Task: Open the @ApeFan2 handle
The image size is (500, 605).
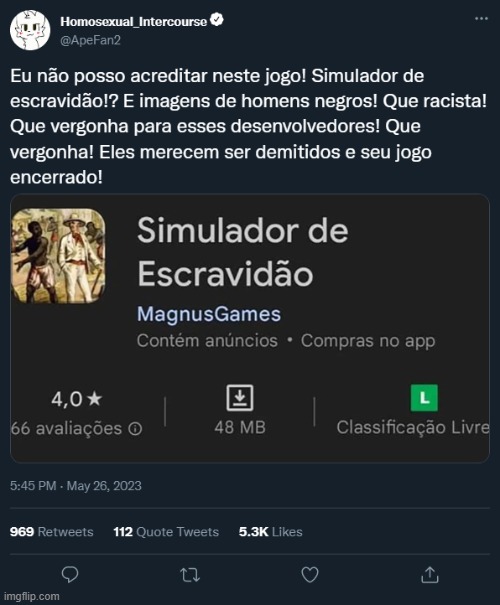Action: point(90,40)
